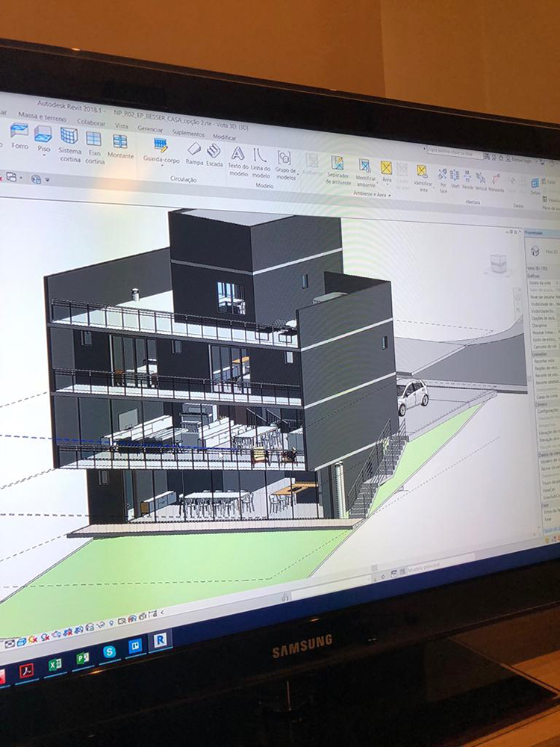
Task: Select the Mansarda dormer tool
Action: pos(496,182)
